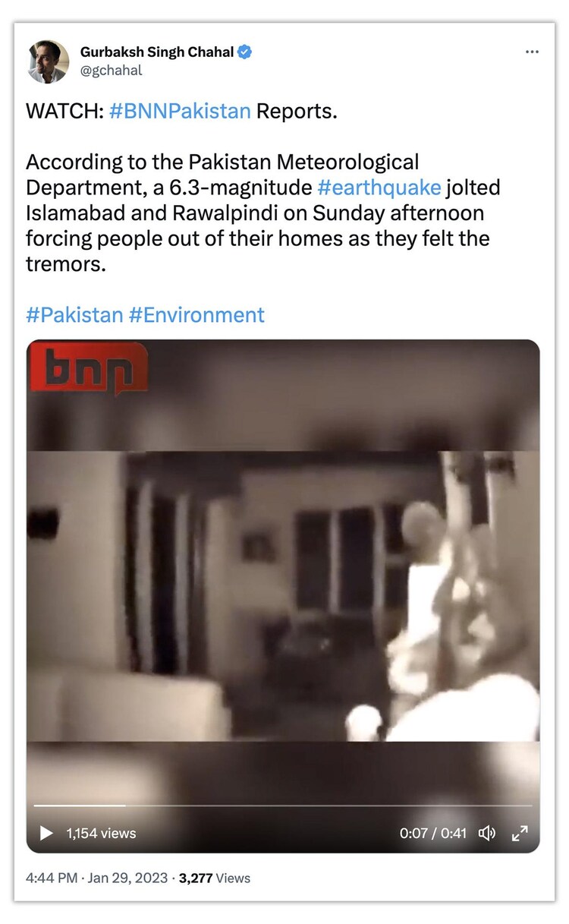Click the Gurbaksh Singh Chahal display name

point(157,52)
